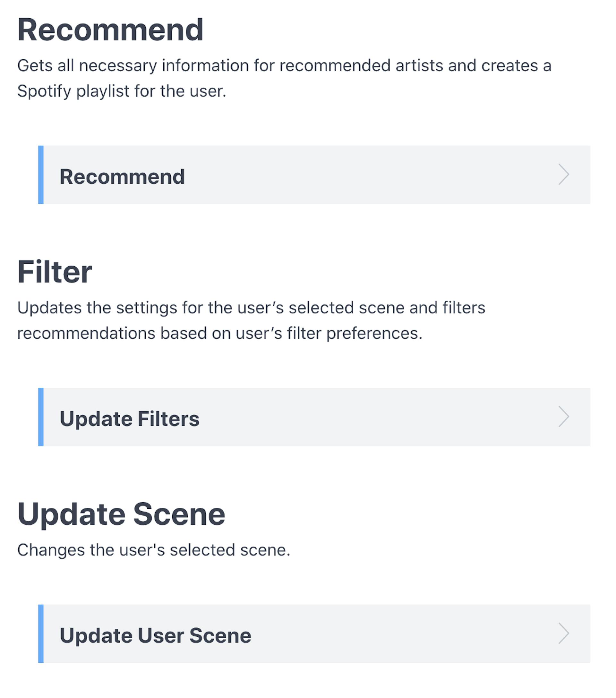Click the bold Recommend label inside the row
The height and width of the screenshot is (698, 616).
122,177
